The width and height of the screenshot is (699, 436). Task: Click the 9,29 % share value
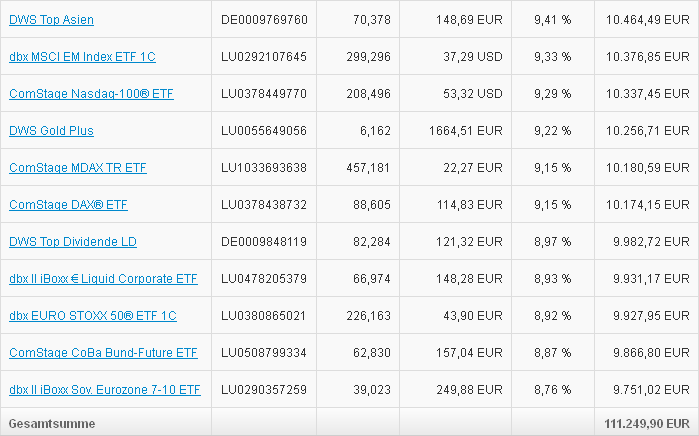[x=553, y=94]
